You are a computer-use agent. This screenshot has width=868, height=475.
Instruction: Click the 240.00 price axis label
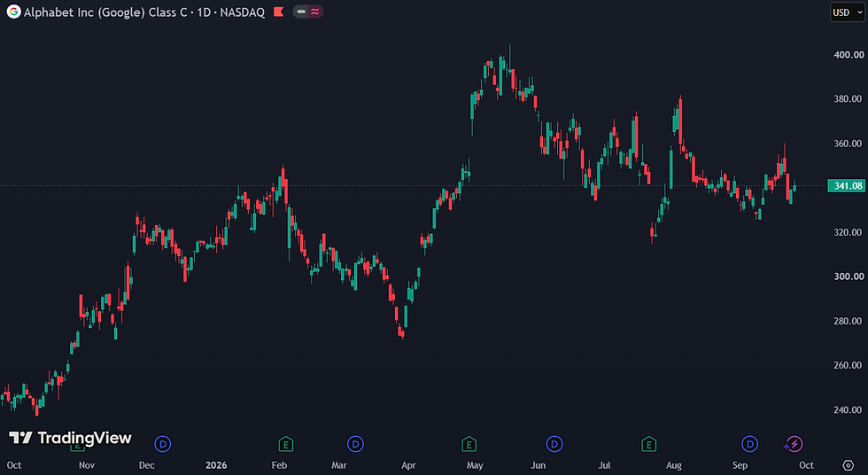pyautogui.click(x=849, y=409)
